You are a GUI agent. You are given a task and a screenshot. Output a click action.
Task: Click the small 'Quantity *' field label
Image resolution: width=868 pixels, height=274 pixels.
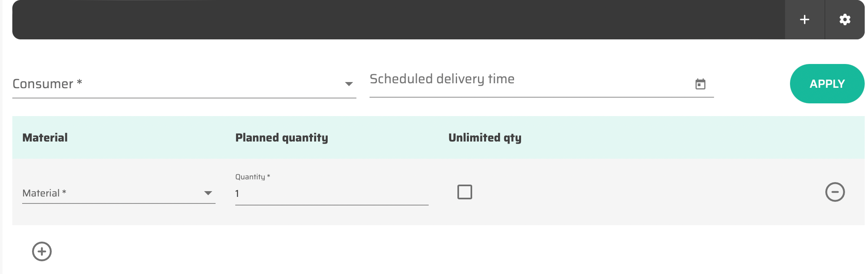253,177
